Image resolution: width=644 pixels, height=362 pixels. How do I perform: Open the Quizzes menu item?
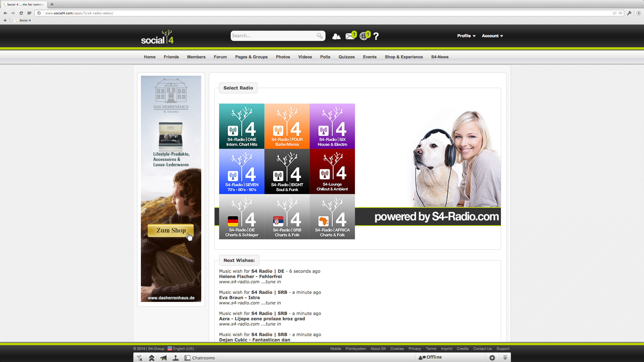tap(347, 57)
